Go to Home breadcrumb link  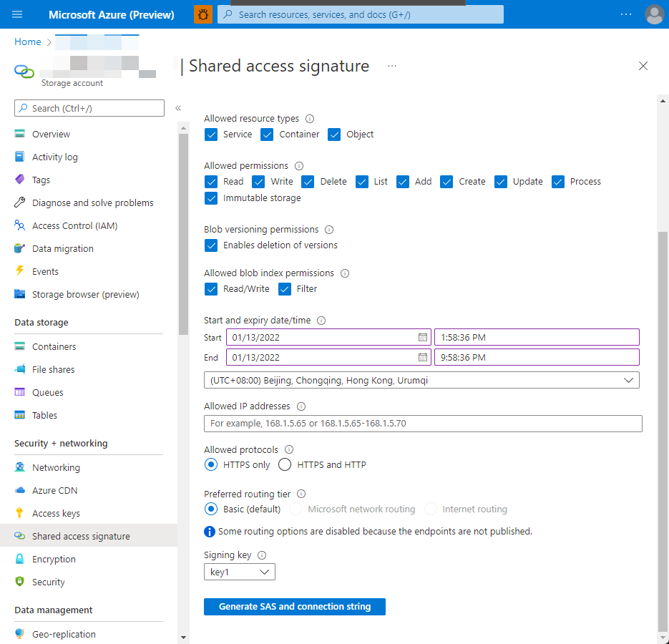28,42
